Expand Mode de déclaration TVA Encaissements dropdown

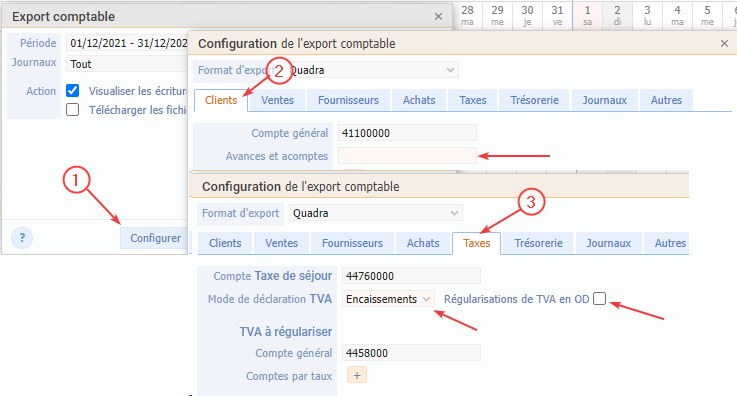pos(388,299)
